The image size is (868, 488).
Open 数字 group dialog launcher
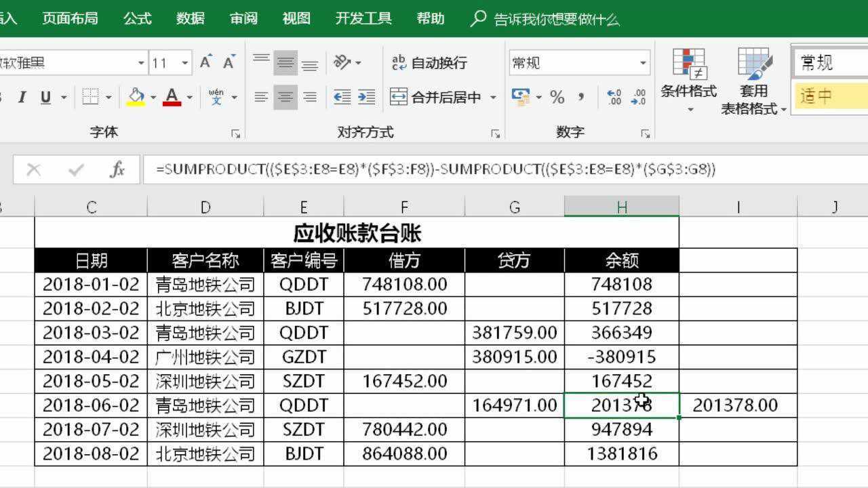645,134
